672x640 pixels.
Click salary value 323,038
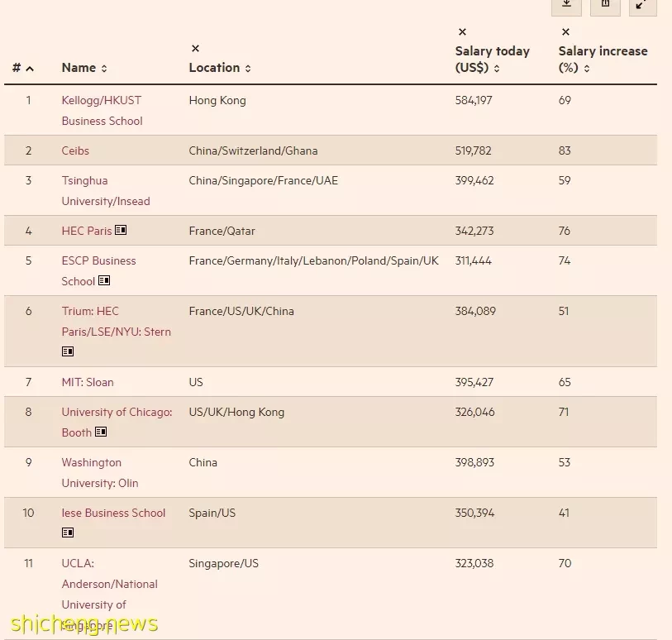click(x=474, y=563)
